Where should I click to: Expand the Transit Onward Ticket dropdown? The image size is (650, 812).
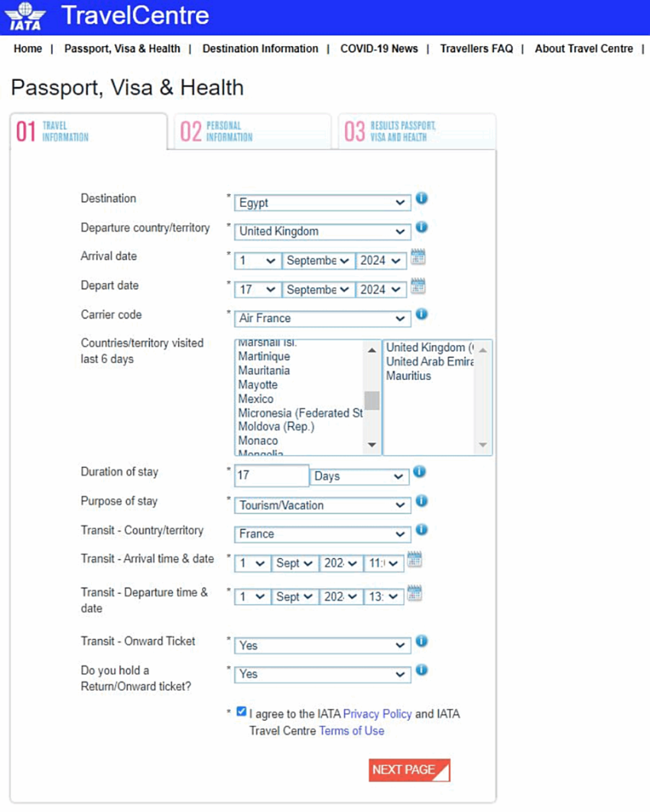[x=323, y=645]
